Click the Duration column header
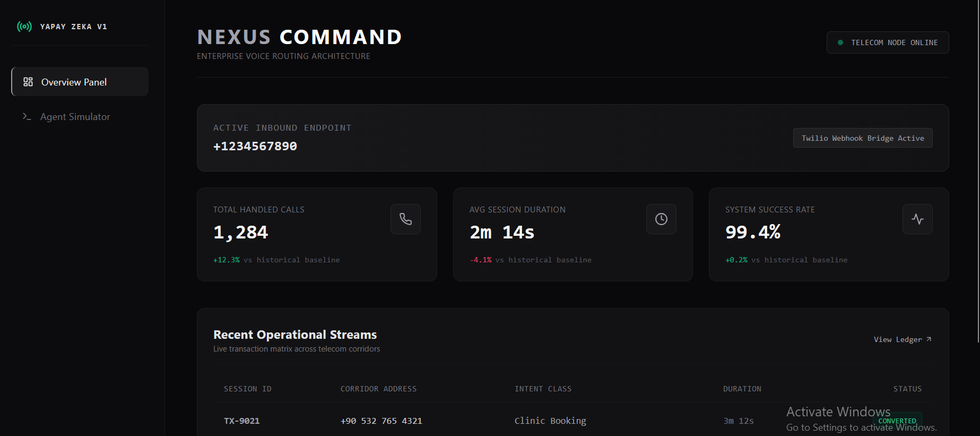Image resolution: width=980 pixels, height=436 pixels. (742, 389)
